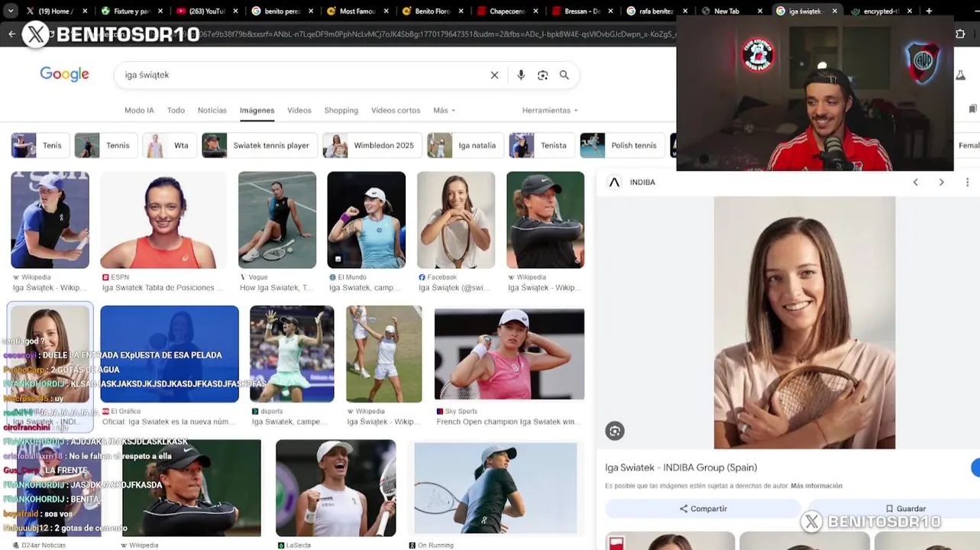The height and width of the screenshot is (550, 980).
Task: Click the INDIBA source logo icon
Action: [614, 182]
